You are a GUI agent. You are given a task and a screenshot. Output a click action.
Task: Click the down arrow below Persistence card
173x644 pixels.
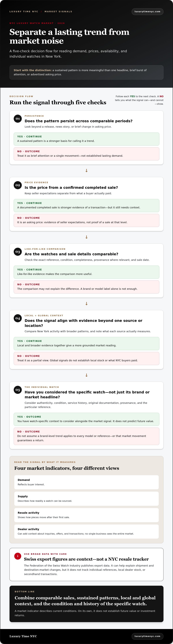coord(86,171)
